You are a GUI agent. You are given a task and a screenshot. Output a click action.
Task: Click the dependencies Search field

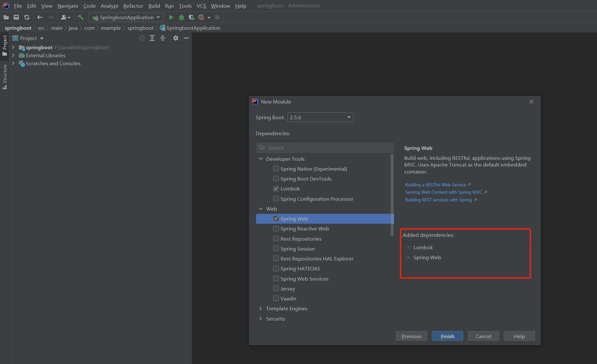point(325,148)
